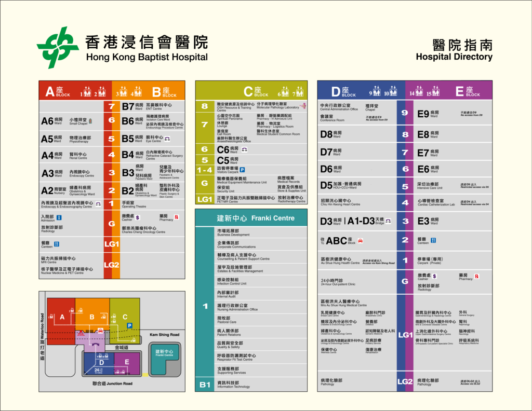This screenshot has width=532, height=411.
Task: Select the P parking marker on the map
Action: pyautogui.click(x=129, y=325)
